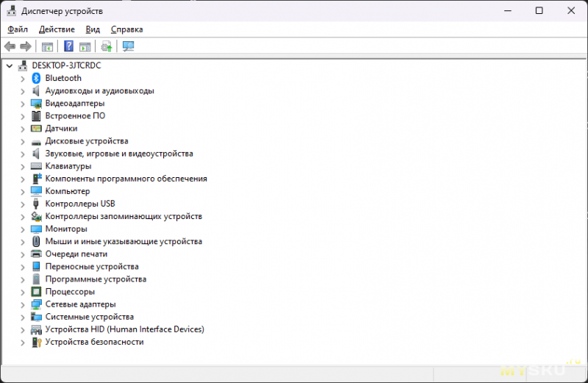Image resolution: width=588 pixels, height=383 pixels.
Task: Toggle the action pane toolbar icon
Action: pyautogui.click(x=85, y=46)
